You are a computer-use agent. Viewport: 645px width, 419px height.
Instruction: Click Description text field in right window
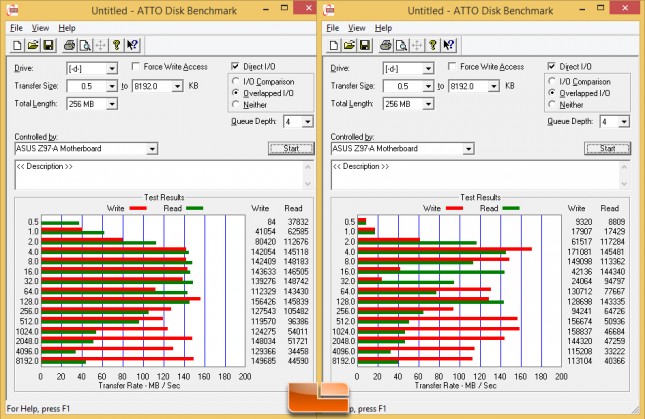475,175
